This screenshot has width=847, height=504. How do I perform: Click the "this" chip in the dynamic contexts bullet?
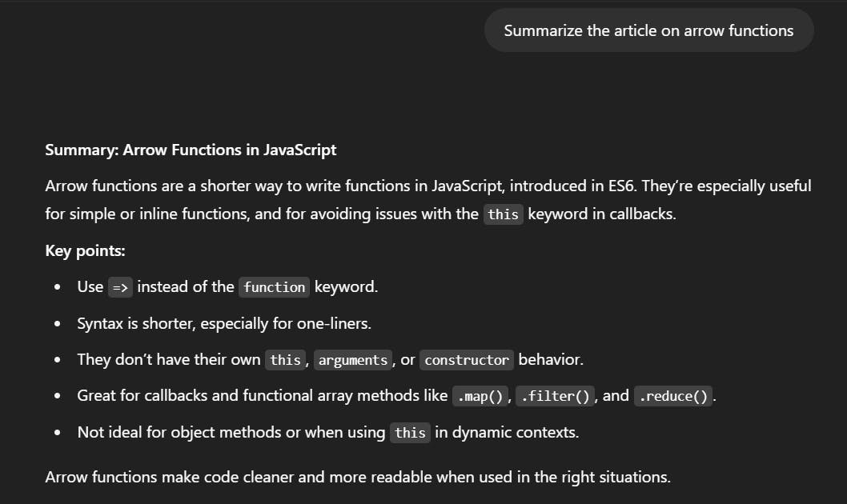(410, 433)
